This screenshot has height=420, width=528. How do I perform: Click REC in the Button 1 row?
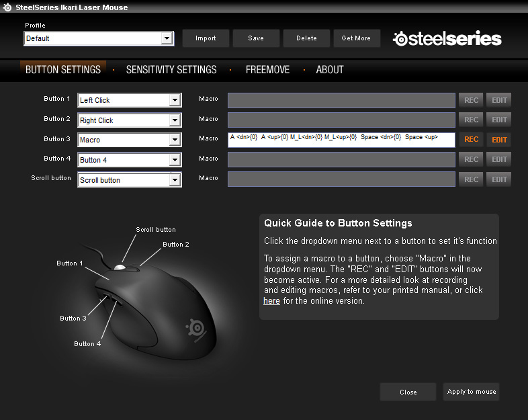471,100
